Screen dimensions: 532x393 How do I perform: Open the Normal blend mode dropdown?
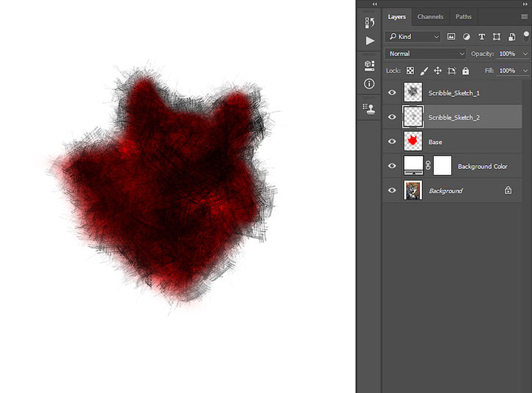[x=426, y=54]
